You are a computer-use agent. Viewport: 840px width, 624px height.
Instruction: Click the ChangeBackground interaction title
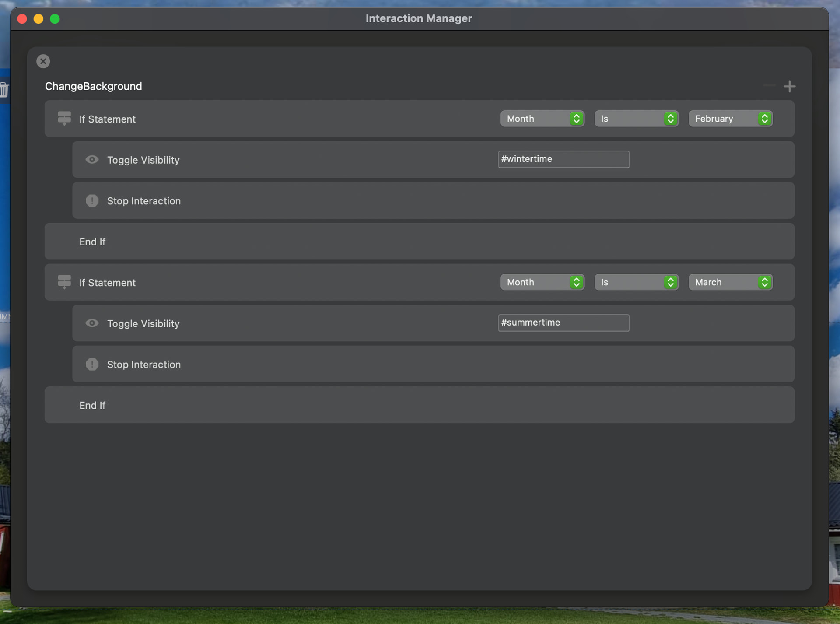[93, 86]
